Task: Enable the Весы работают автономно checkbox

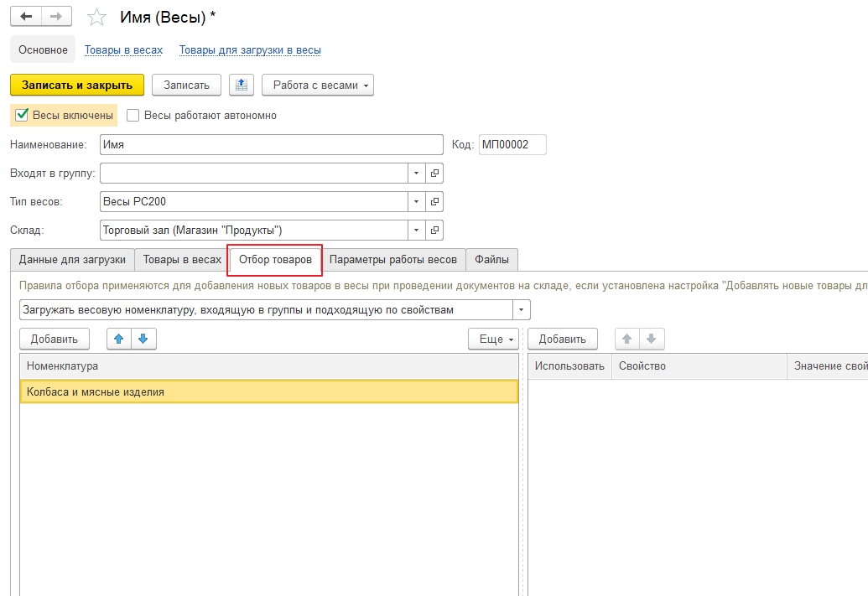Action: 133,116
